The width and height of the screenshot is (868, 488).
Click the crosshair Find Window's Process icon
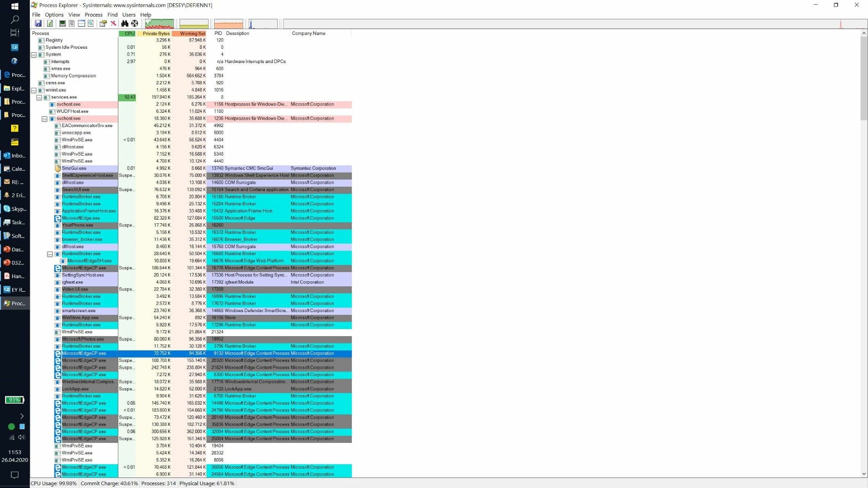pos(134,23)
